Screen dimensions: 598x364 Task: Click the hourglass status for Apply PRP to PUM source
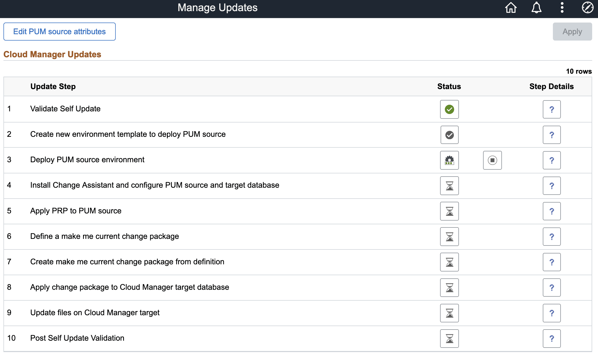click(449, 211)
